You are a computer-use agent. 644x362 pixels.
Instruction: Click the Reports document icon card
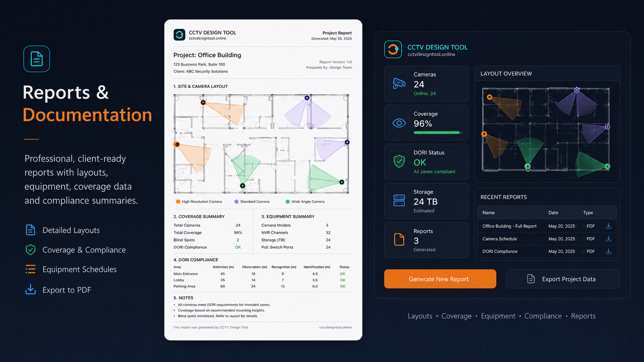(x=426, y=240)
